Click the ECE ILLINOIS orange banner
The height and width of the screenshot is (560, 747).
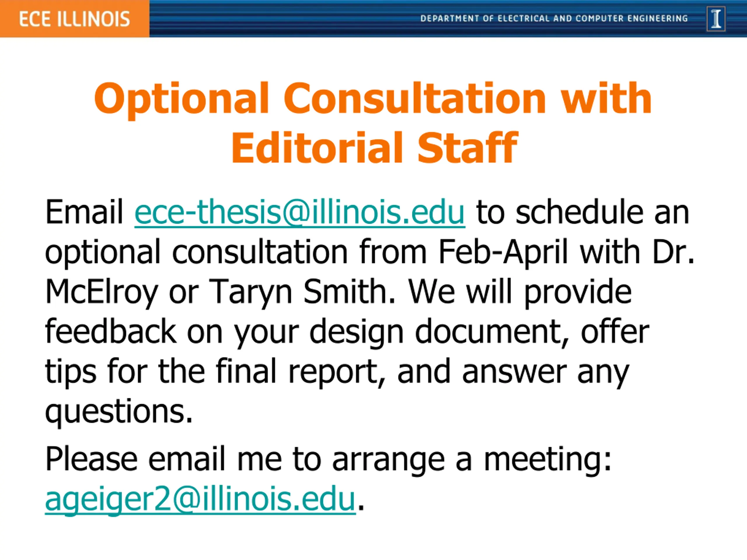point(75,19)
